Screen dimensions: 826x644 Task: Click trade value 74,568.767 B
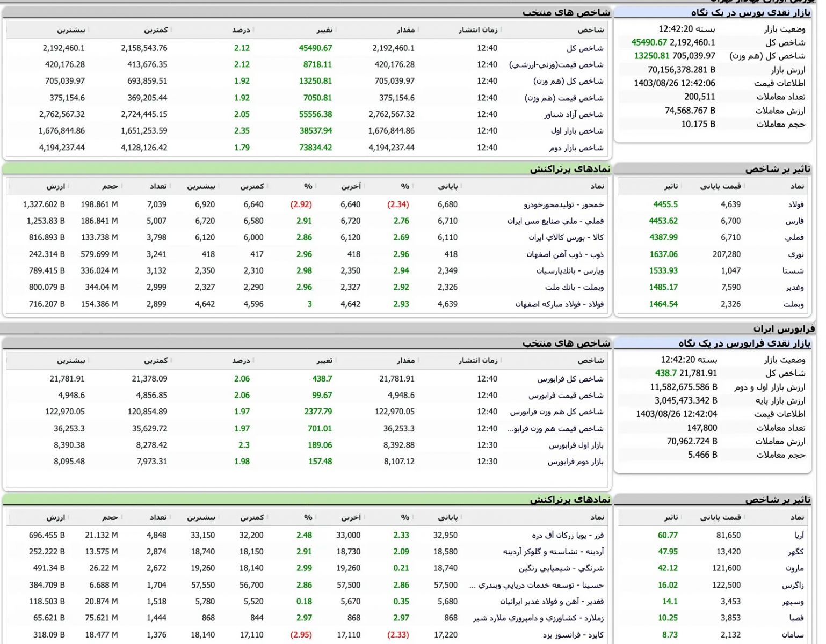[x=690, y=111]
